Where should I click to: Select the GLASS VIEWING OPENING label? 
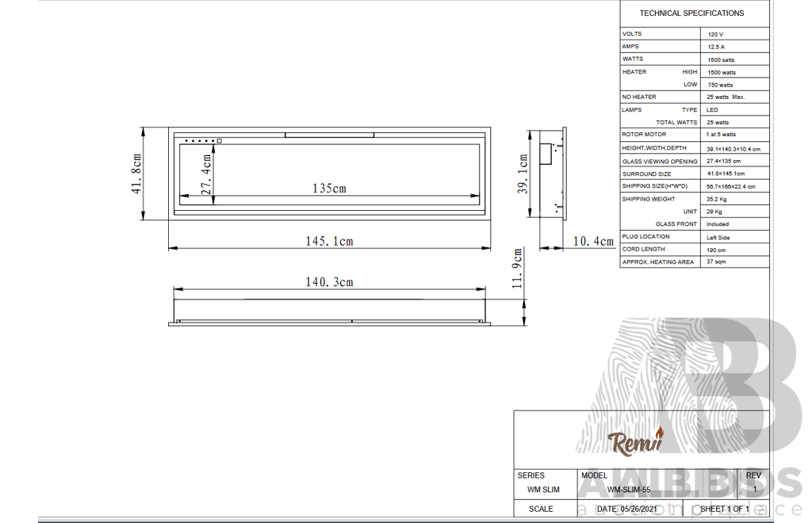[x=660, y=162]
